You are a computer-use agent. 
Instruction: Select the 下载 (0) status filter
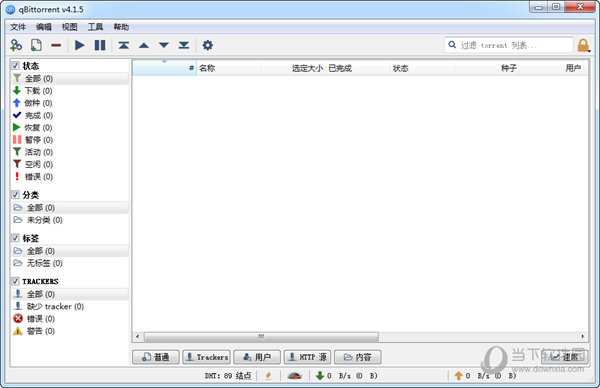(70, 91)
